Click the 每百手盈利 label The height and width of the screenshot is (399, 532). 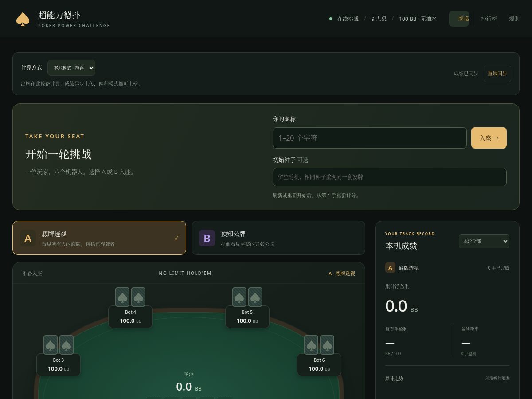point(396,329)
